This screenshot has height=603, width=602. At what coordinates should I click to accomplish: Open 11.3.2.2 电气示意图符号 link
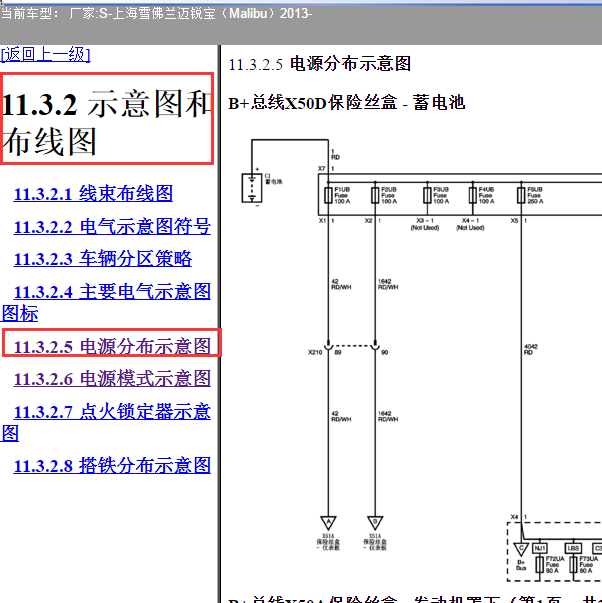point(112,226)
